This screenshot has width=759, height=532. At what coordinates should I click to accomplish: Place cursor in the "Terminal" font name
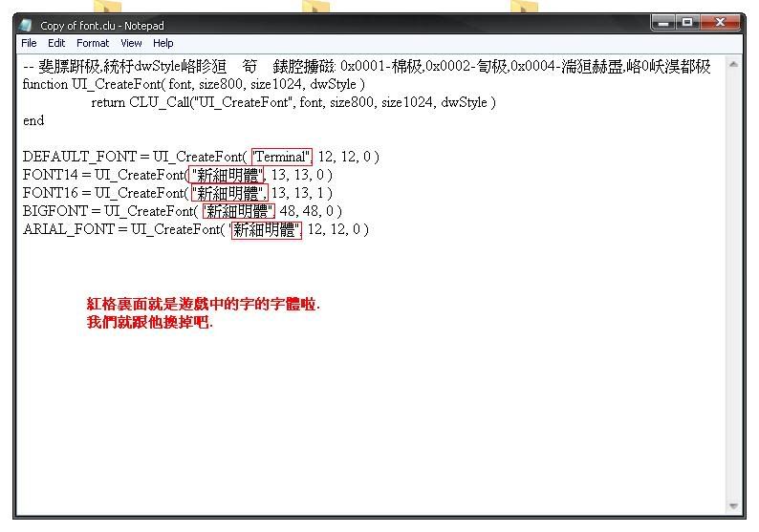(281, 157)
